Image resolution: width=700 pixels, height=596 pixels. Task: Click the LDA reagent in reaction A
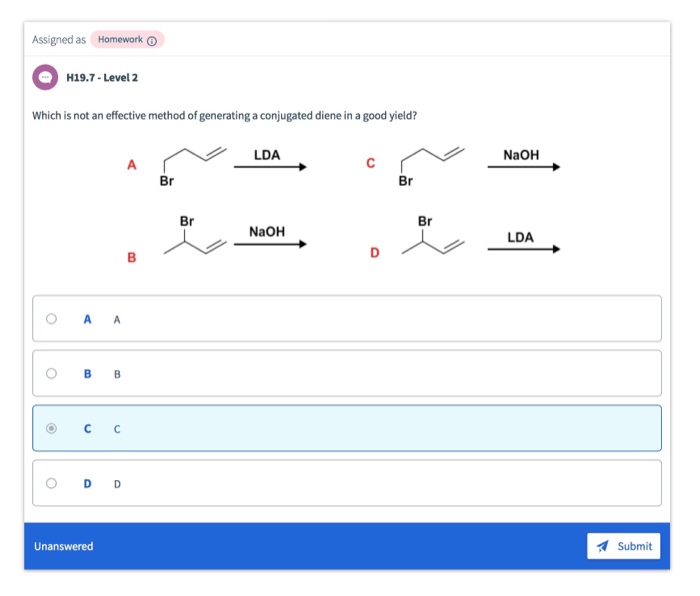(267, 155)
